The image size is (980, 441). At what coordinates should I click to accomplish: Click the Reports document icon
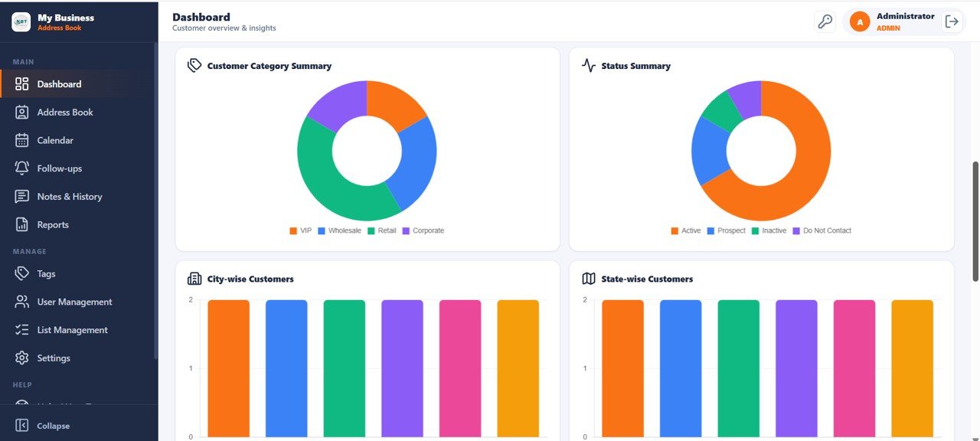[22, 225]
